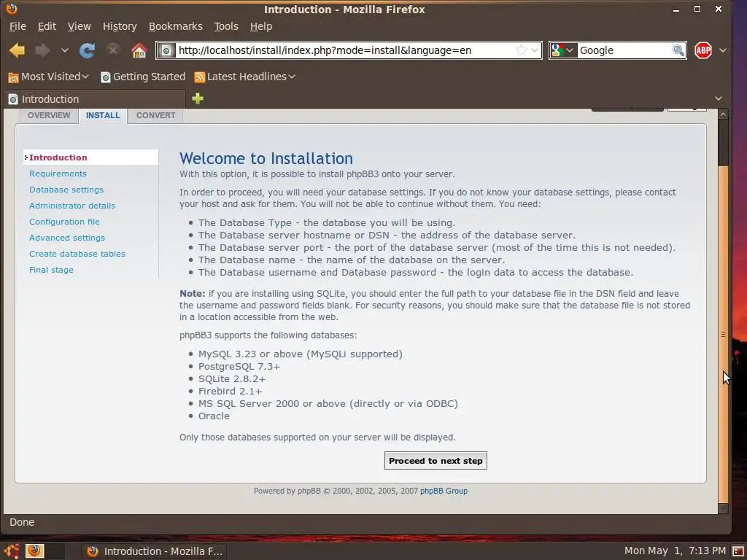Screen dimensions: 747x560
Task: Open the Edit menu
Action: [47, 27]
